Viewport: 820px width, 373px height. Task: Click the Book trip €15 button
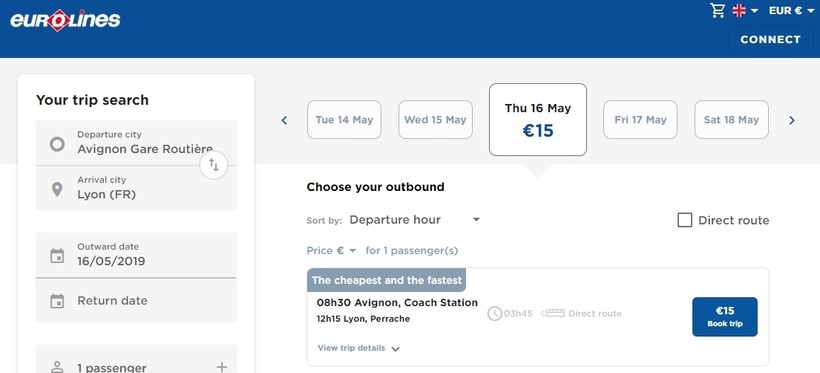[x=725, y=317]
